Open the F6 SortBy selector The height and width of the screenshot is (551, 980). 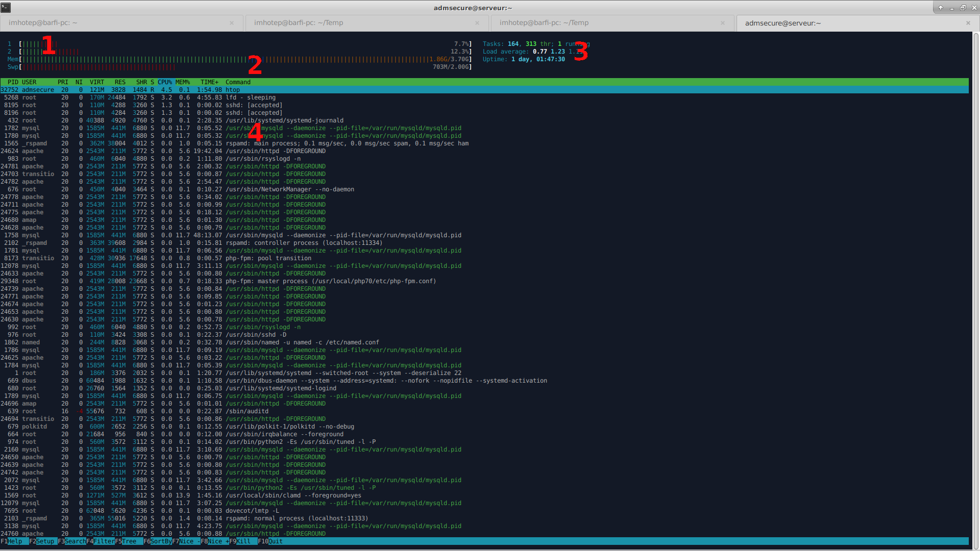point(160,541)
